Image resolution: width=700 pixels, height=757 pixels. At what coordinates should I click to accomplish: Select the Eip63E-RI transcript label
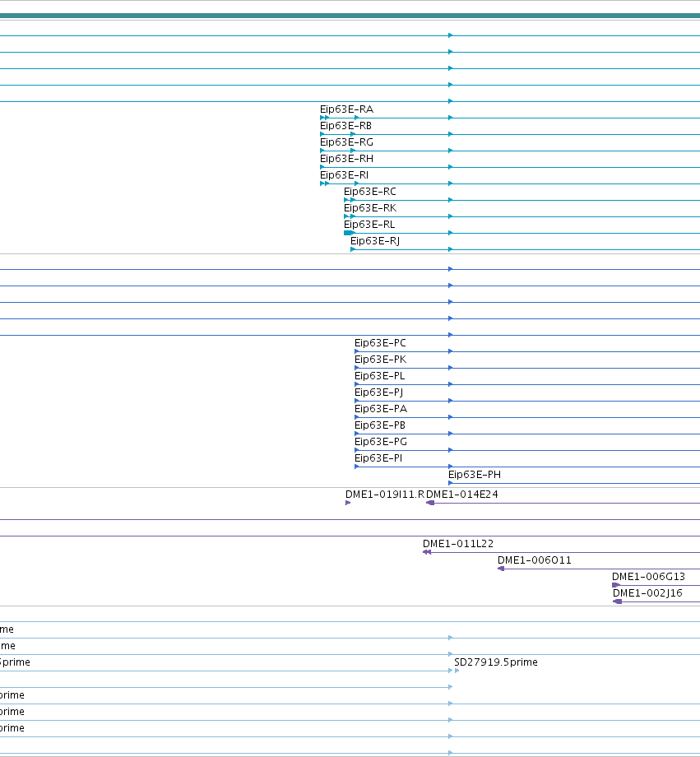[x=344, y=175]
